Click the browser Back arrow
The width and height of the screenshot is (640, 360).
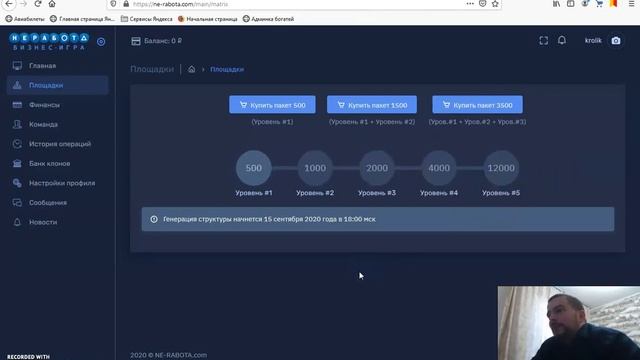pos(9,4)
